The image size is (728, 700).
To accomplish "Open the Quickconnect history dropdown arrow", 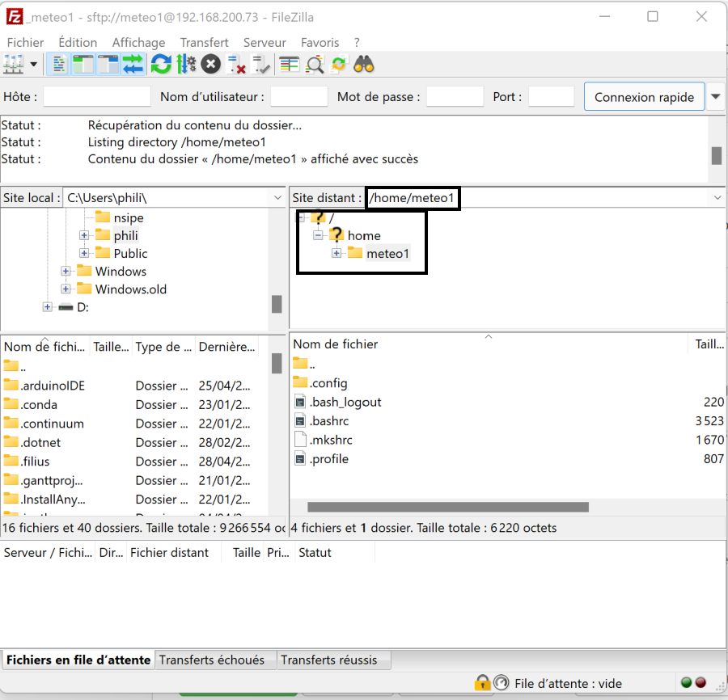I will point(716,97).
